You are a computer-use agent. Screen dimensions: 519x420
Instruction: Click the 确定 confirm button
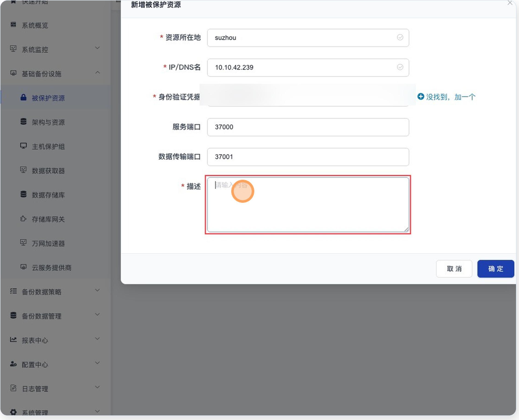coord(495,269)
